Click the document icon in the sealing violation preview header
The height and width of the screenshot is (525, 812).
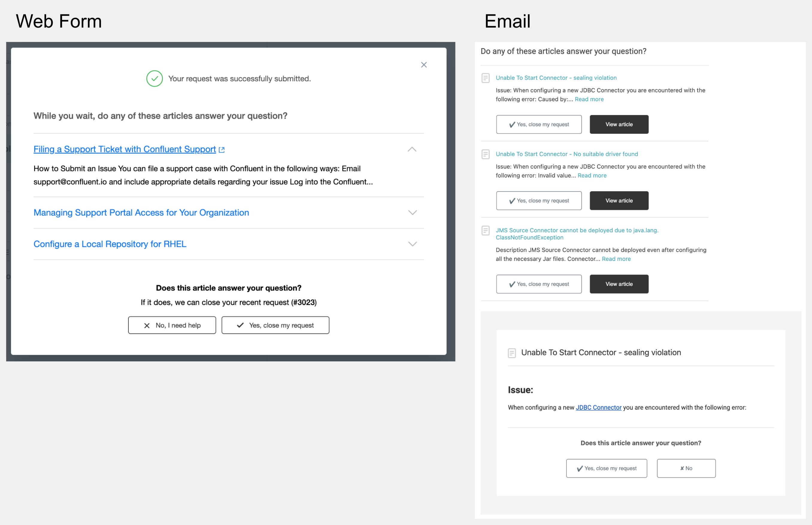[x=512, y=353]
